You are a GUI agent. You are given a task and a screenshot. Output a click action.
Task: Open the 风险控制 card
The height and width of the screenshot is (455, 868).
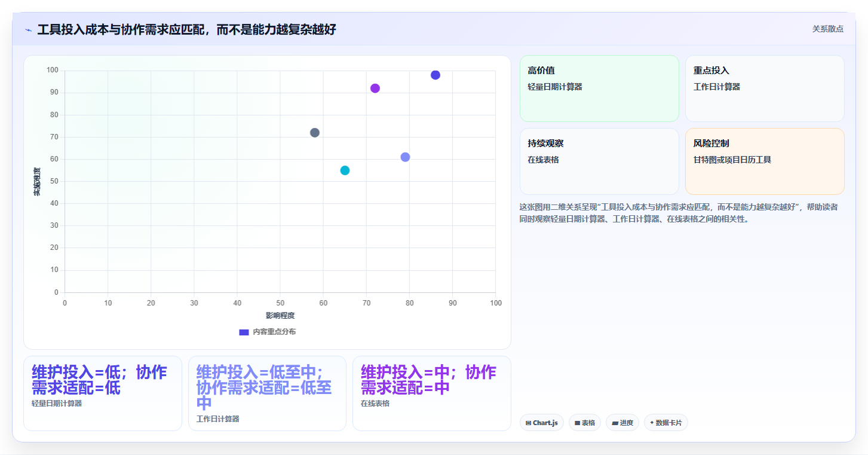(x=765, y=161)
